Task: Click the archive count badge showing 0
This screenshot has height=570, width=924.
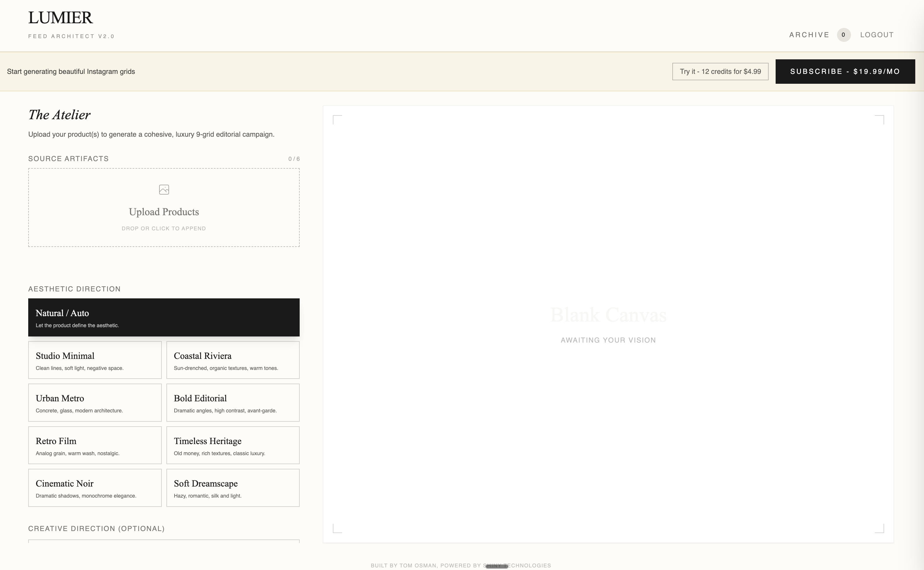Action: (844, 35)
